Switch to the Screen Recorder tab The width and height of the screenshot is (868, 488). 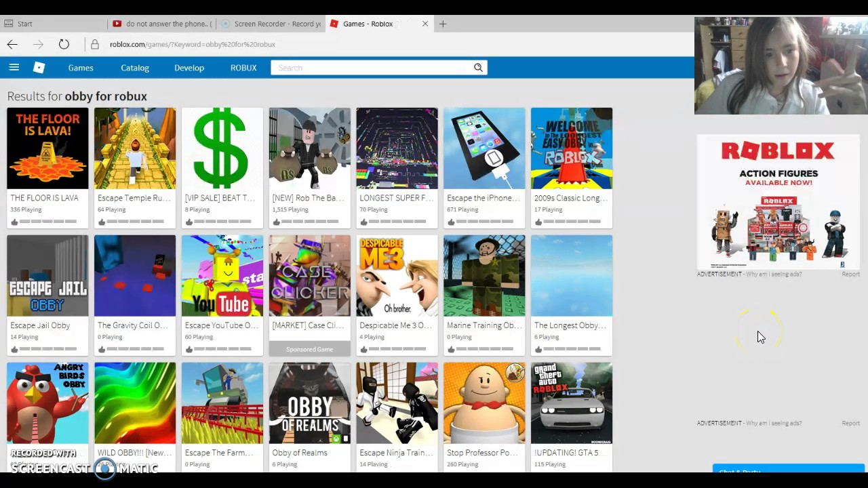[271, 24]
